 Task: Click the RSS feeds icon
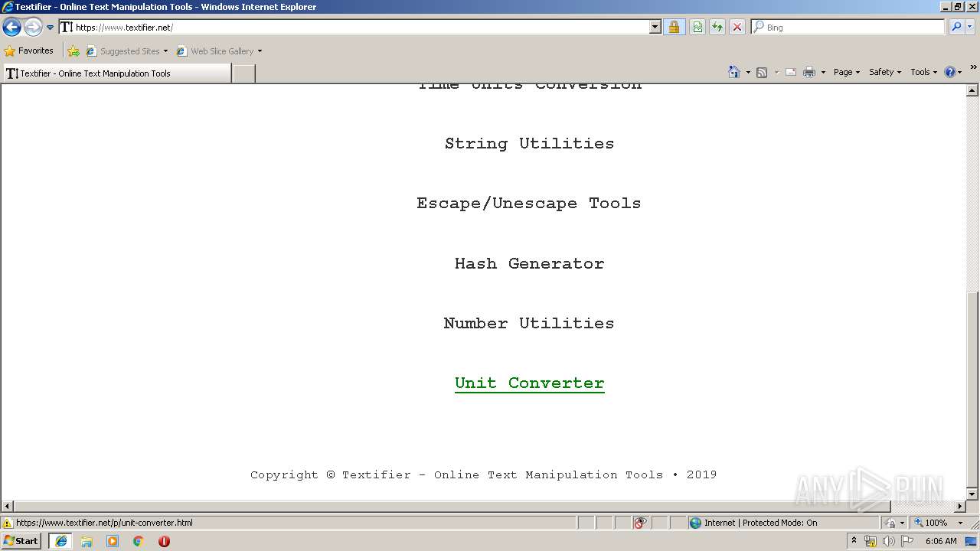coord(762,72)
